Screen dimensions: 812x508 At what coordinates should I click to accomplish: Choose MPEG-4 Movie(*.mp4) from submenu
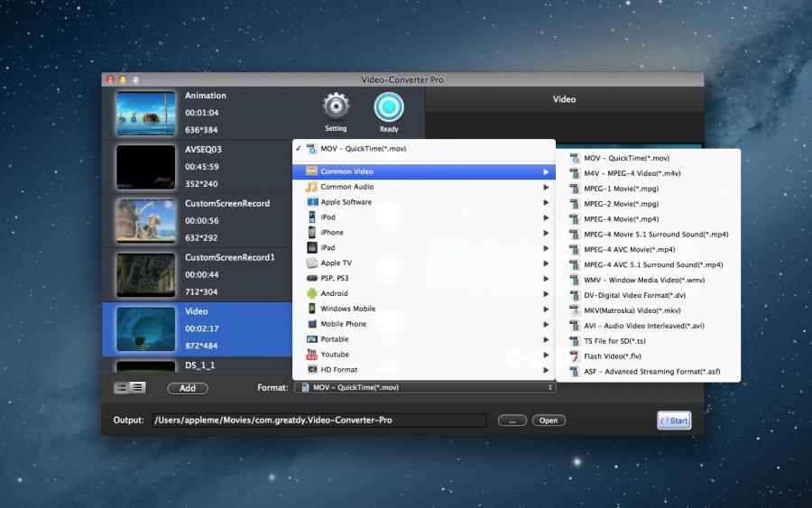648,219
